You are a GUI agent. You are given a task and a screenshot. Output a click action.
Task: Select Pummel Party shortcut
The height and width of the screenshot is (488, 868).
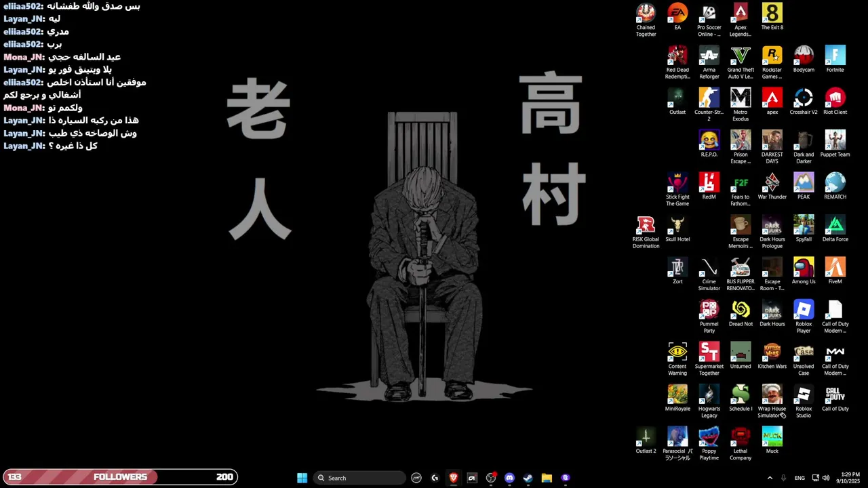(x=709, y=317)
